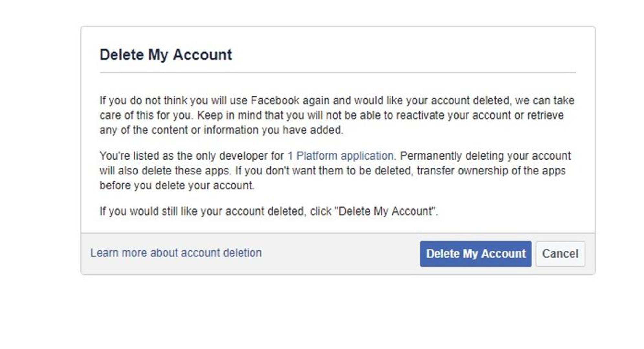Viewport: 644px width, 349px height.
Task: Click the phrase "transfer ownership of the apps"
Action: tap(491, 171)
